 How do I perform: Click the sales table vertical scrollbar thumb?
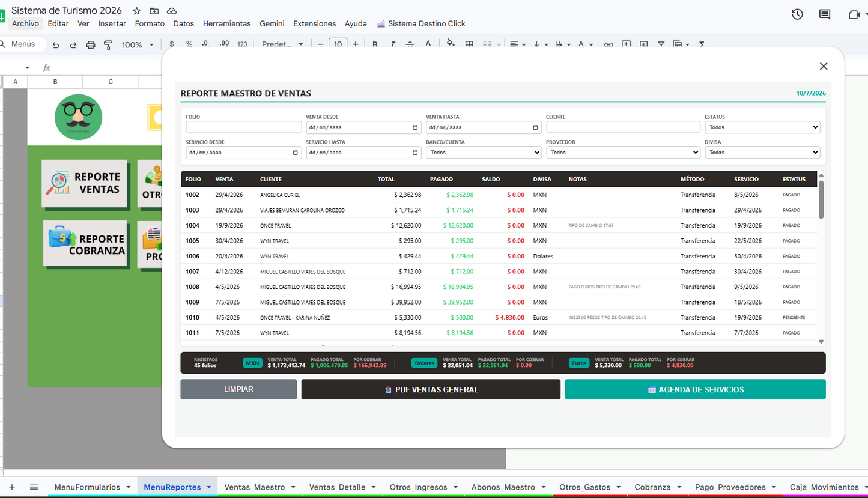coord(821,199)
